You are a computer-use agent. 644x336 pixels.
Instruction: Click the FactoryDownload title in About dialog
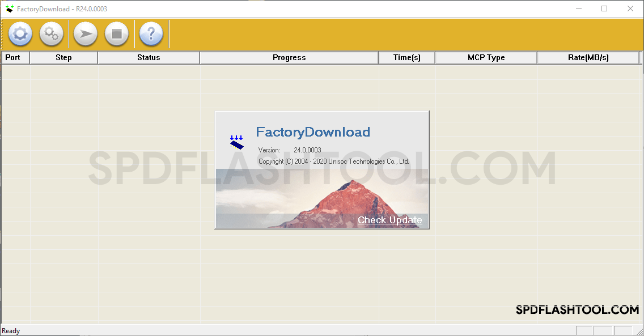313,132
